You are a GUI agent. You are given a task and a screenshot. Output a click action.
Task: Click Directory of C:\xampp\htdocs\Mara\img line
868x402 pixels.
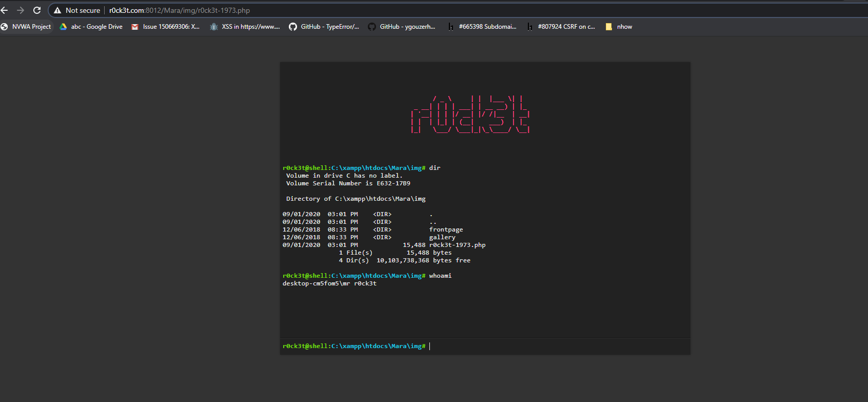(x=356, y=199)
